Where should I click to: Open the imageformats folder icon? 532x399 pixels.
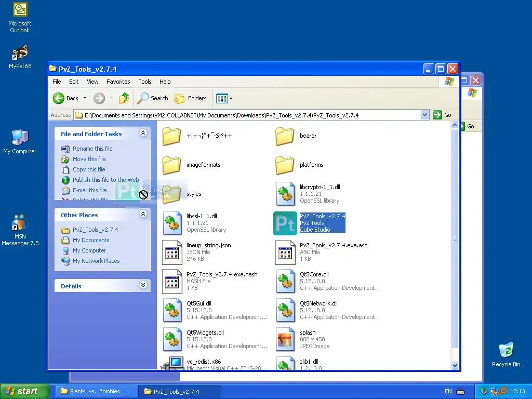pyautogui.click(x=171, y=165)
